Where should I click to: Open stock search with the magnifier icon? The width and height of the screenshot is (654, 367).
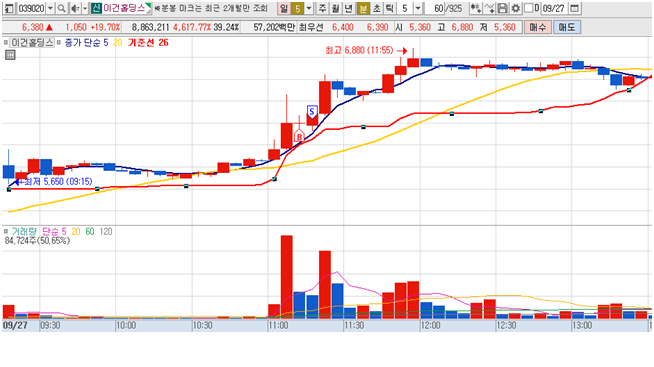(x=61, y=8)
